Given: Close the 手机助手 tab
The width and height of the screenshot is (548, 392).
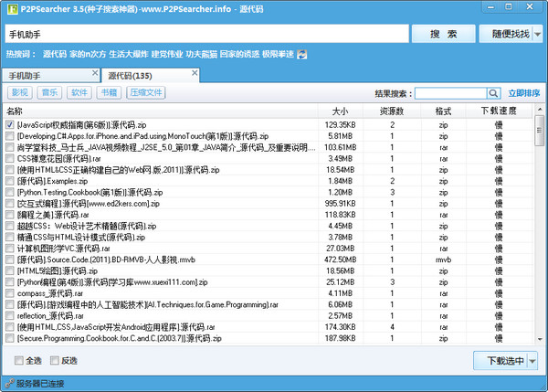Looking at the screenshot, I should click(95, 72).
